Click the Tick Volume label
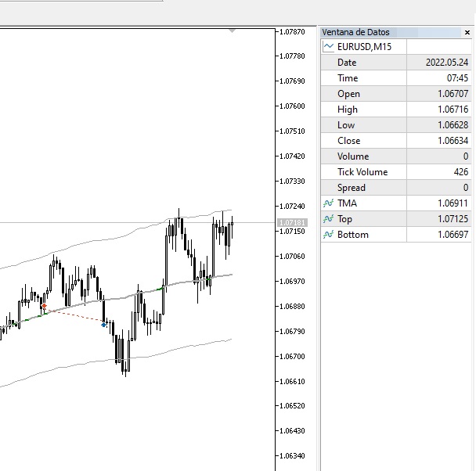476x471 pixels. tap(362, 172)
